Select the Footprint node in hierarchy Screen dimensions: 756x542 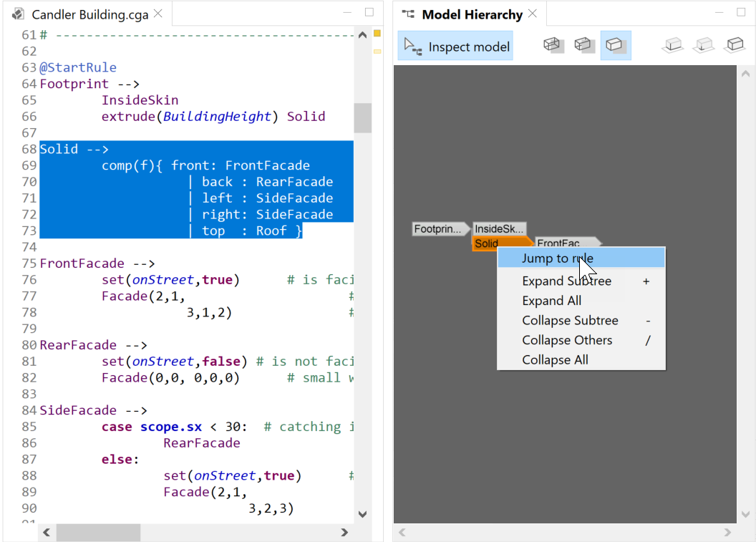[437, 229]
